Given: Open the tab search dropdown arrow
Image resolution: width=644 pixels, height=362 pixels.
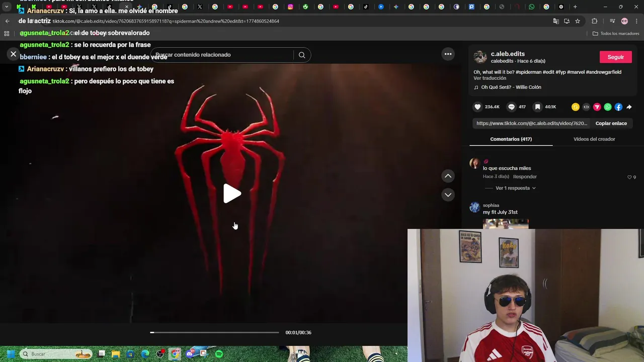Looking at the screenshot, I should coord(7,7).
